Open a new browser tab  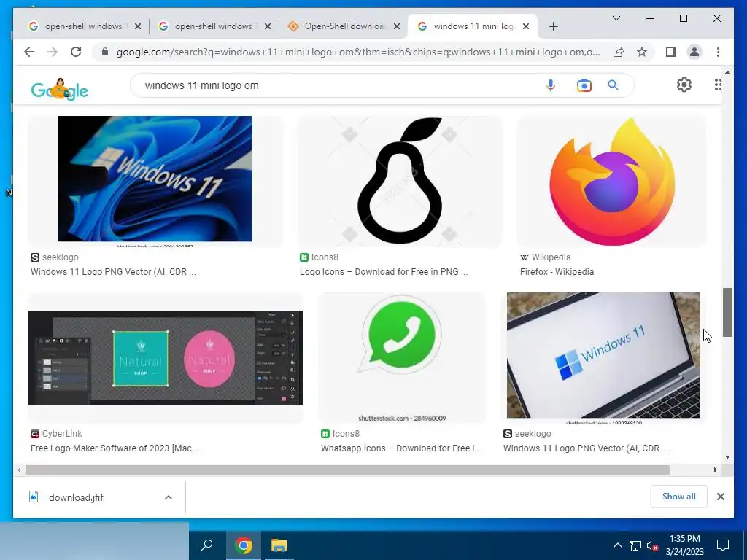click(553, 26)
